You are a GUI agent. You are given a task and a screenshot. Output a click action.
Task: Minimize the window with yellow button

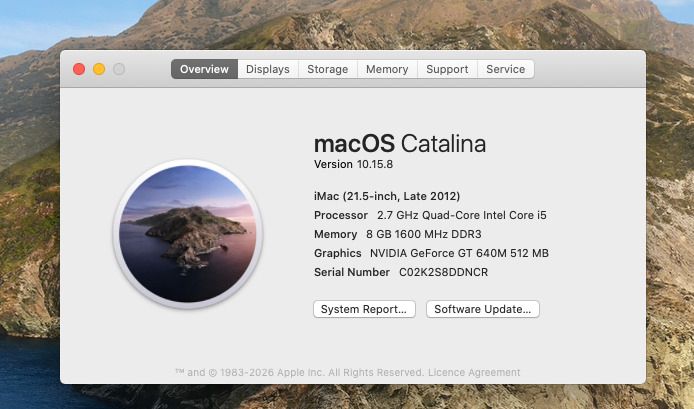click(99, 69)
